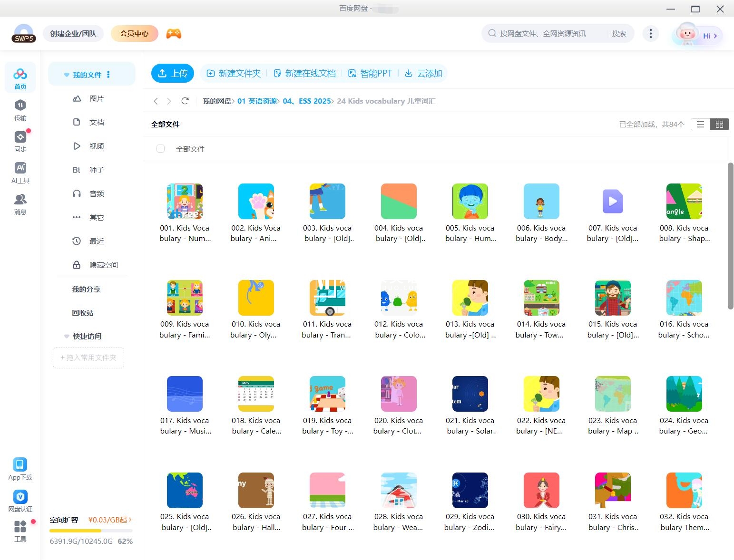This screenshot has height=560, width=734.
Task: Open the 音频 (audio) file category
Action: pyautogui.click(x=77, y=193)
